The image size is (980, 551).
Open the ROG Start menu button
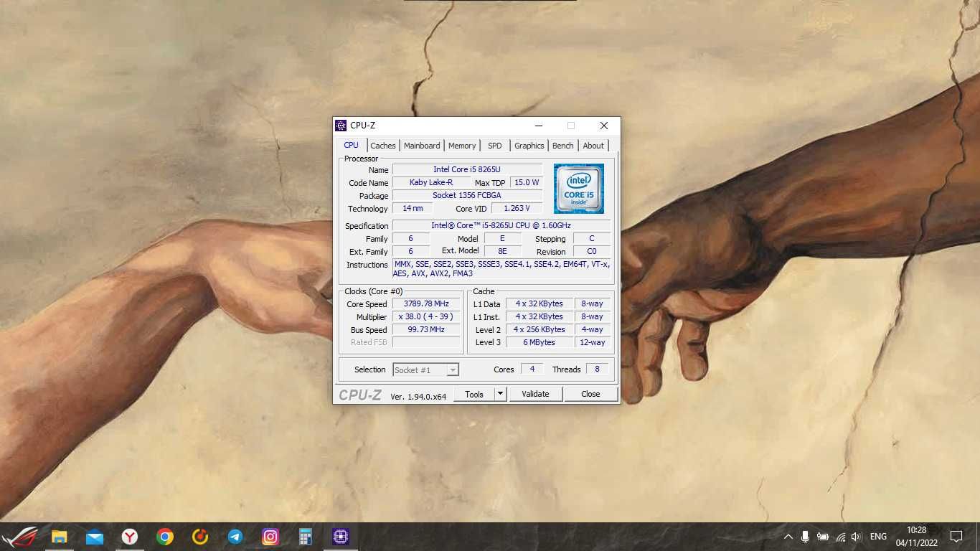19,537
